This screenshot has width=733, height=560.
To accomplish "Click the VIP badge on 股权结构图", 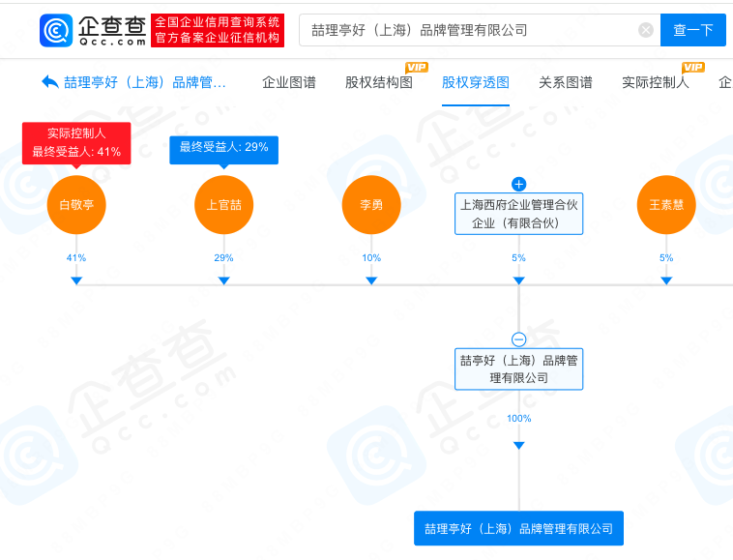I will click(x=417, y=68).
